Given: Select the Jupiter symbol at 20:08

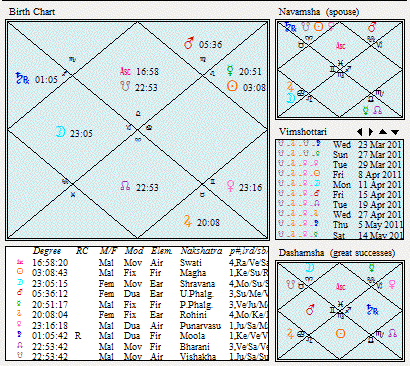Looking at the screenshot, I should (188, 221).
